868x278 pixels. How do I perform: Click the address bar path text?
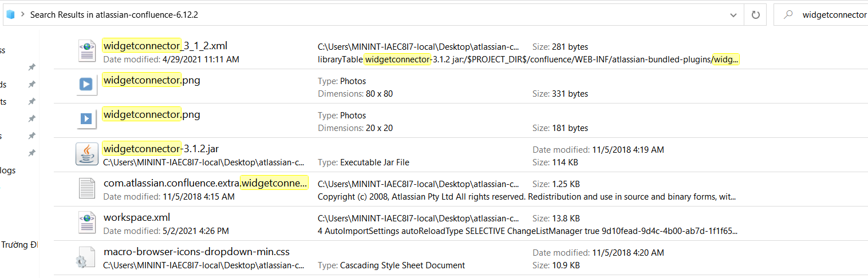coord(114,14)
